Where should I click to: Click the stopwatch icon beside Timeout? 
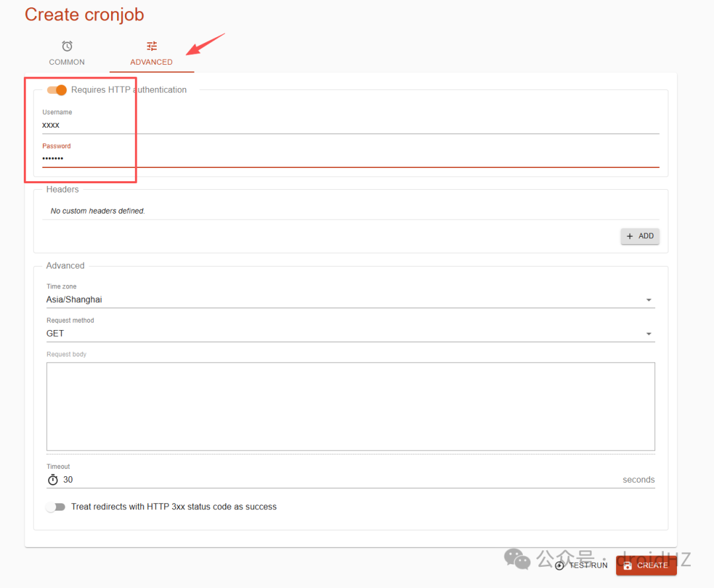(53, 480)
